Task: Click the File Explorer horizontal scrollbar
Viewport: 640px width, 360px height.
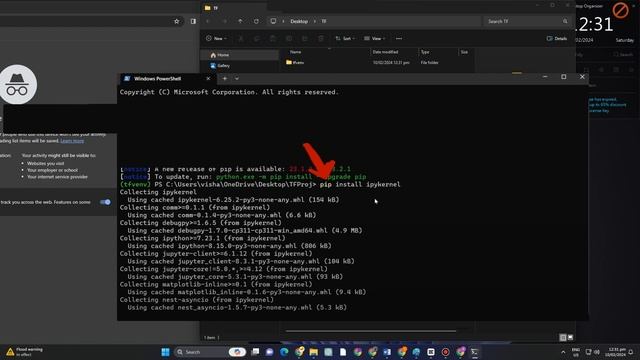Action: [x=371, y=331]
